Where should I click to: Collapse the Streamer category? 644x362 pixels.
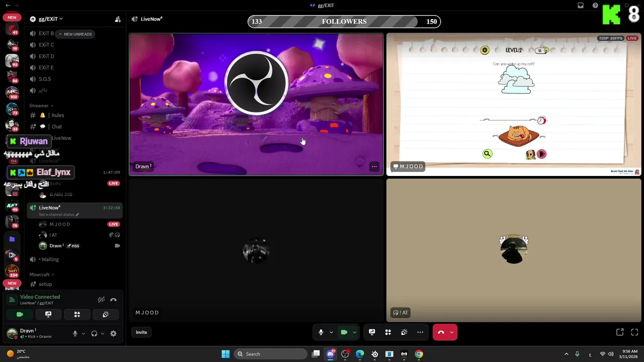(41, 106)
